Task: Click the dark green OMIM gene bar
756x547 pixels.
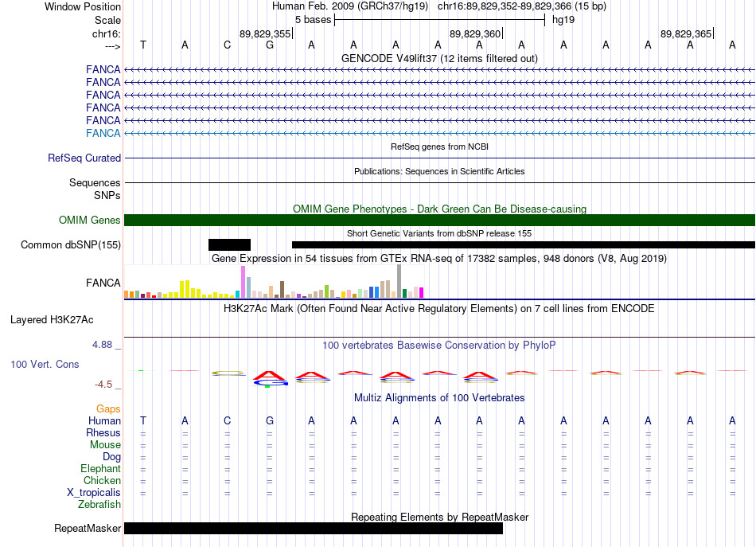Action: click(x=439, y=220)
